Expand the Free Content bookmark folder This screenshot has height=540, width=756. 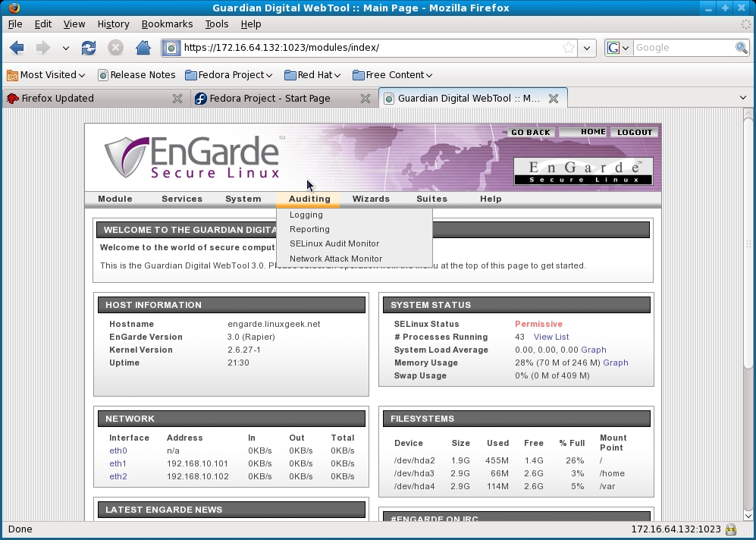coord(393,75)
